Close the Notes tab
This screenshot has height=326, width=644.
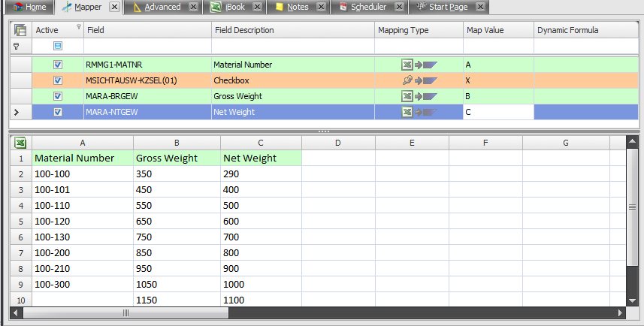[321, 7]
